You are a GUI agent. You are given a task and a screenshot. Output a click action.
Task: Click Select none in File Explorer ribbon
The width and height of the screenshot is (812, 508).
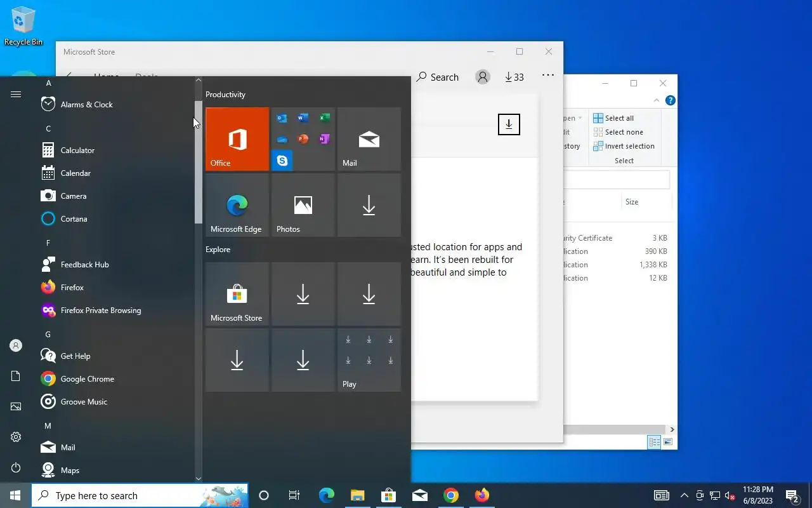[x=619, y=132]
